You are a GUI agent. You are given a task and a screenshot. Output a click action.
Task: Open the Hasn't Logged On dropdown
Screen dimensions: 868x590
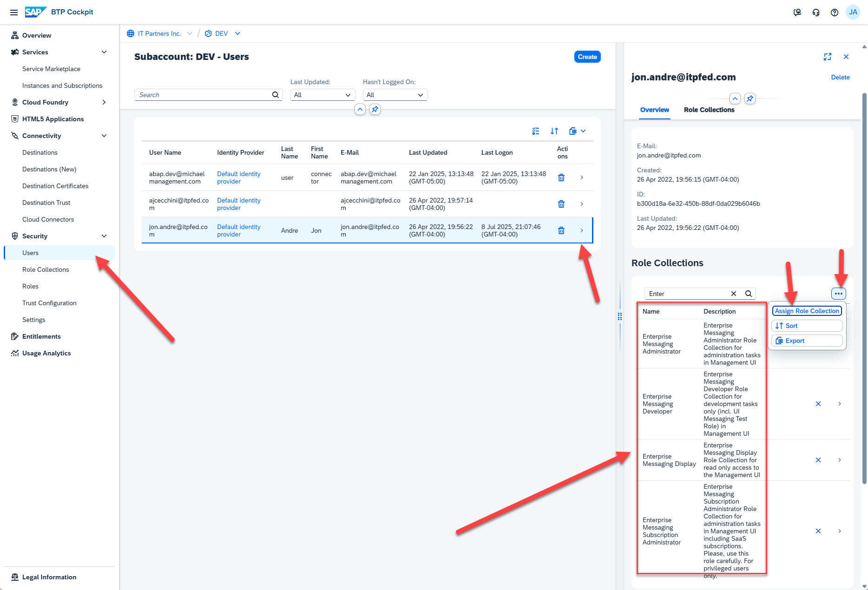(395, 95)
